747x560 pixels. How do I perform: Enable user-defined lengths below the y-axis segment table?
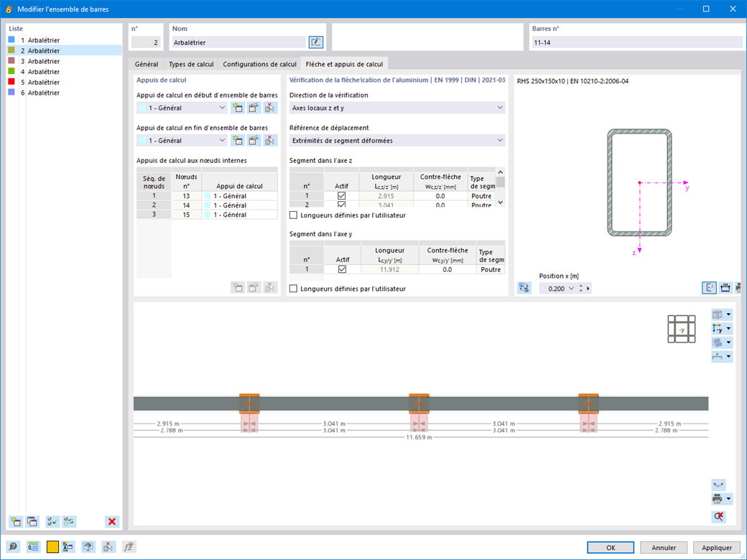(294, 289)
